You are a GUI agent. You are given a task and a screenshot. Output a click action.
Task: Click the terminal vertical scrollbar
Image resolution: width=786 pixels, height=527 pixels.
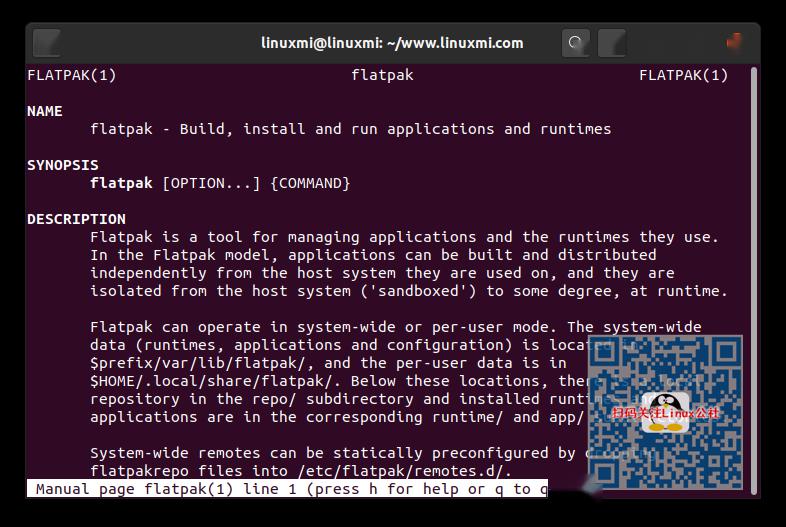[x=754, y=281]
